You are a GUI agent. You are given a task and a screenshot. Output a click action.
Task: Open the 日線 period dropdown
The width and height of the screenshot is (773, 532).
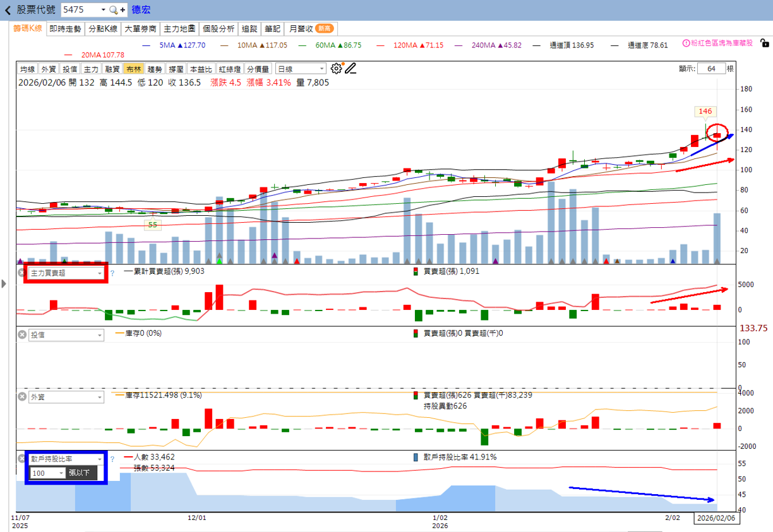[x=301, y=69]
